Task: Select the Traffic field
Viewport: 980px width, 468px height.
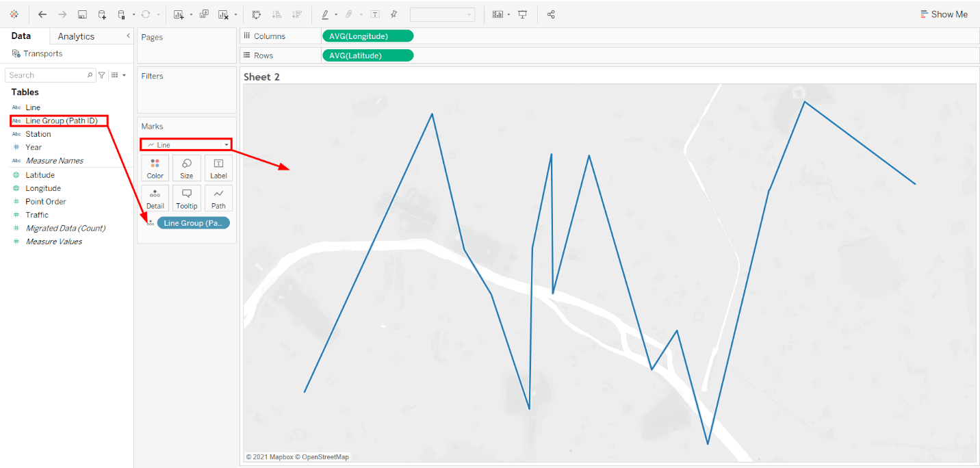Action: pyautogui.click(x=37, y=215)
